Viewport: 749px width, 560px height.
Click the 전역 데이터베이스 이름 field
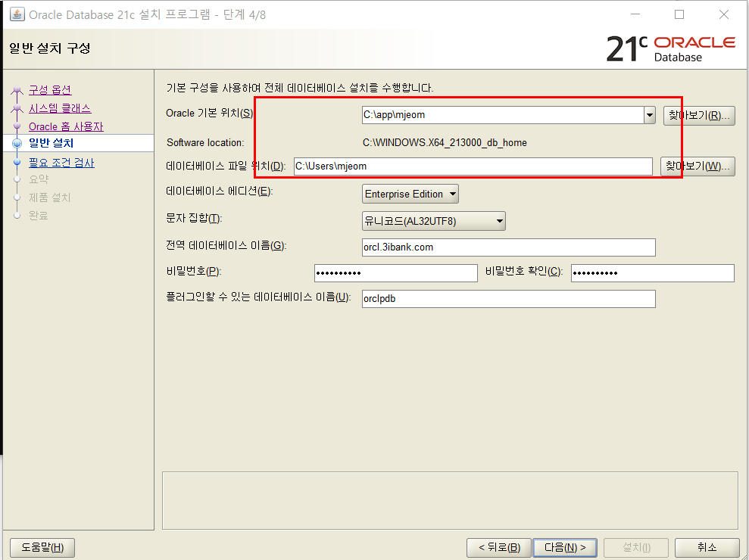pyautogui.click(x=509, y=247)
